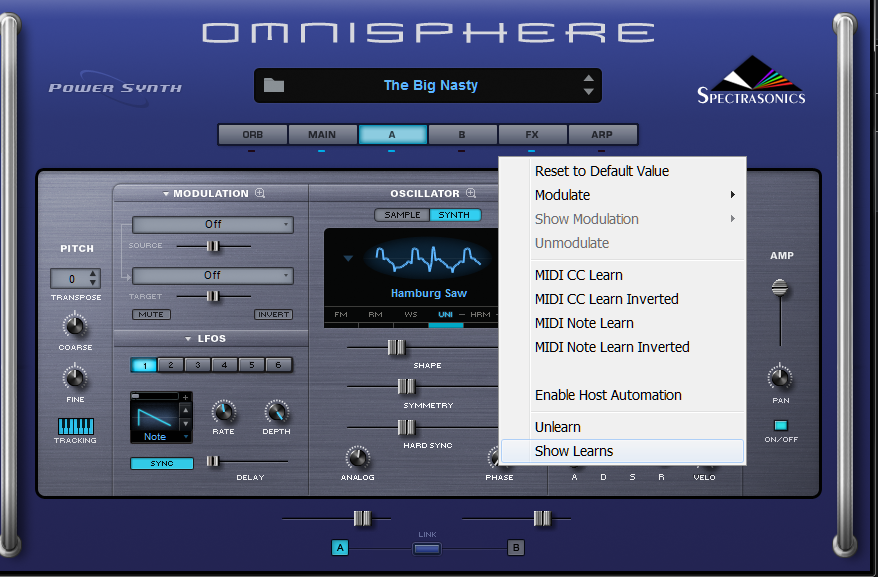
Task: Select Enable Host Automation
Action: [623, 395]
